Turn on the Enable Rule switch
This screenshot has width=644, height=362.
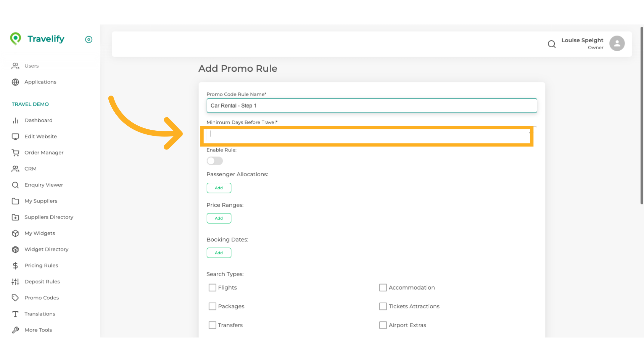pyautogui.click(x=215, y=161)
